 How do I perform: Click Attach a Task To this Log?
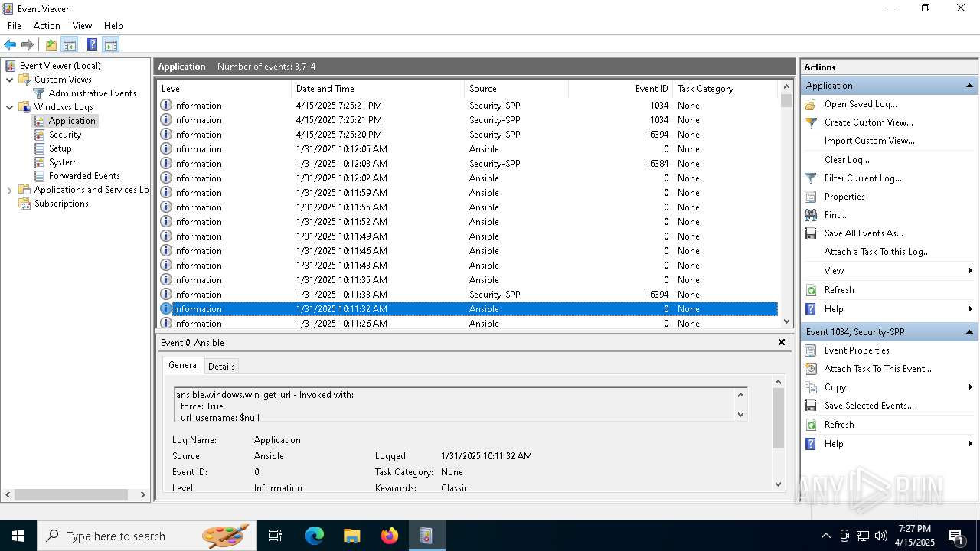click(x=877, y=252)
